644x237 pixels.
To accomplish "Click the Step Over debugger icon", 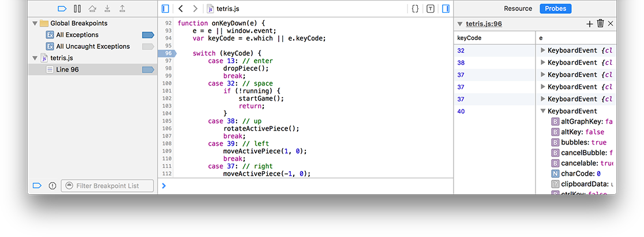I will 92,9.
